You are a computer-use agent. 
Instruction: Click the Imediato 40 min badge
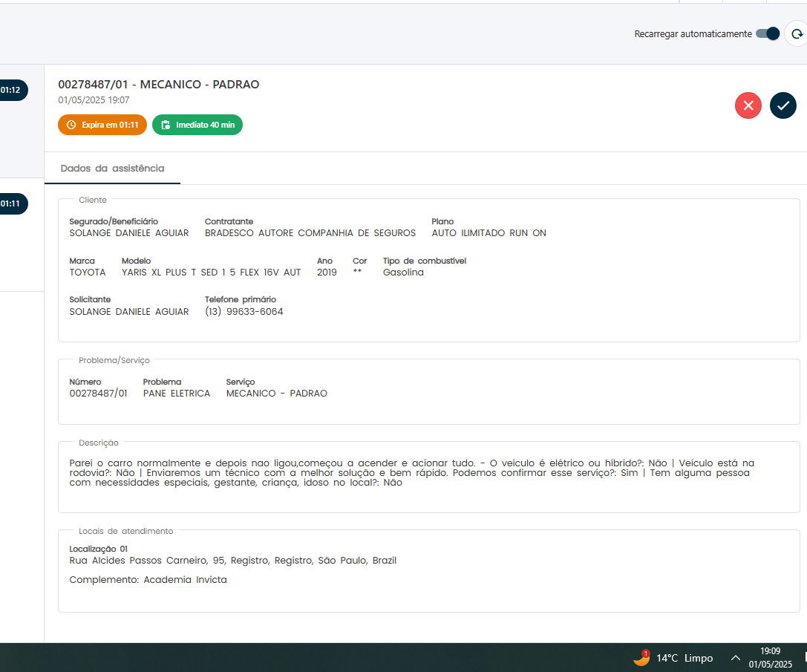pos(197,125)
